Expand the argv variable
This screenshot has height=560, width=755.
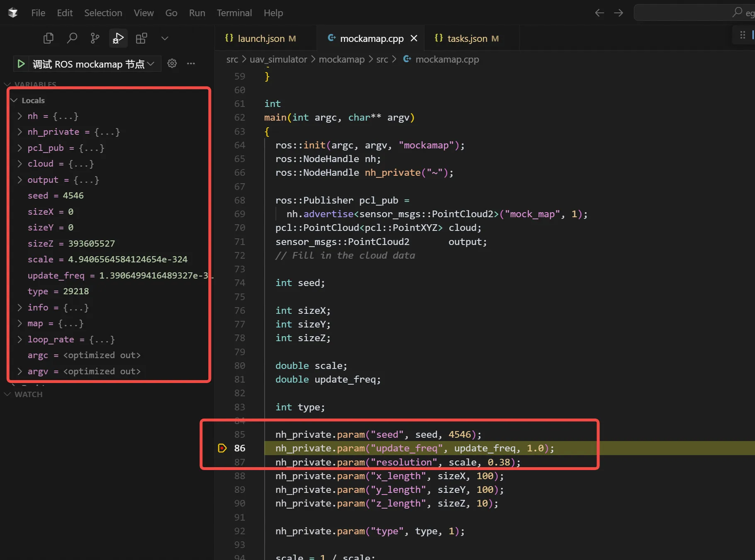[x=19, y=371]
